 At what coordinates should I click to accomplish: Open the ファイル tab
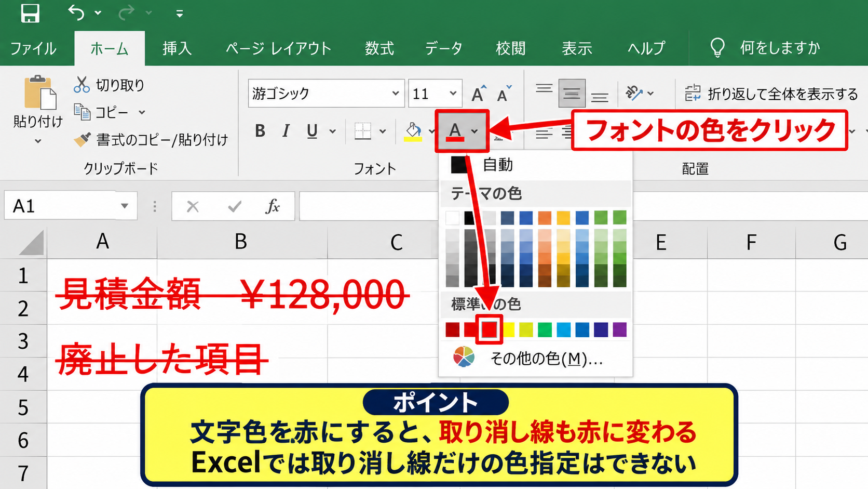(33, 48)
